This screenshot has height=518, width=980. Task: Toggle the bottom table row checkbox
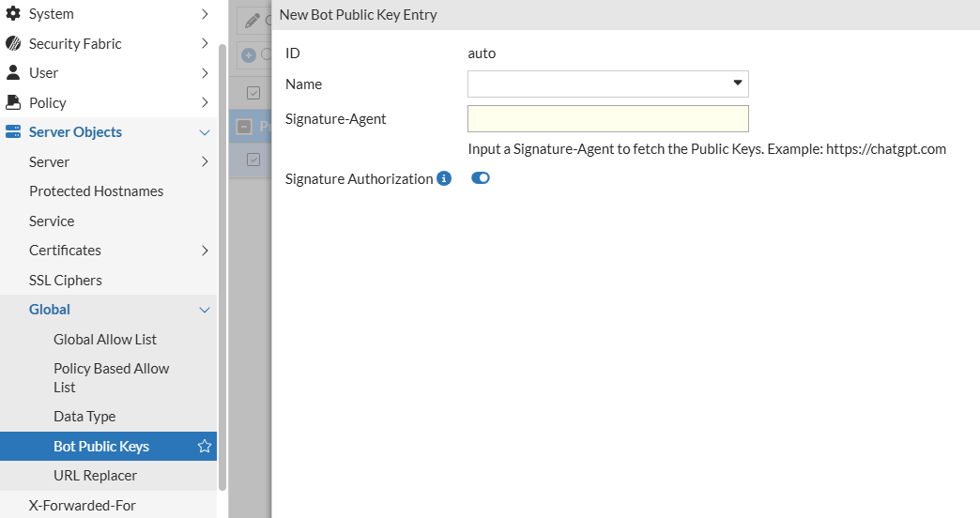click(253, 160)
